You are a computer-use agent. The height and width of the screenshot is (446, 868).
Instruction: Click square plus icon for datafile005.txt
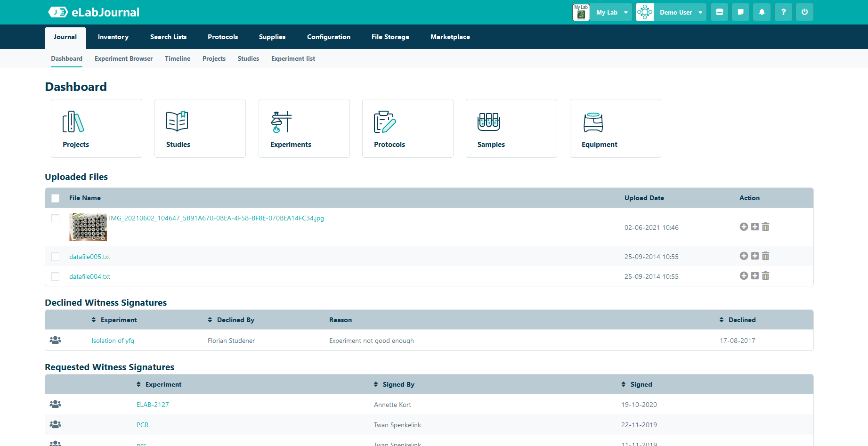point(755,256)
